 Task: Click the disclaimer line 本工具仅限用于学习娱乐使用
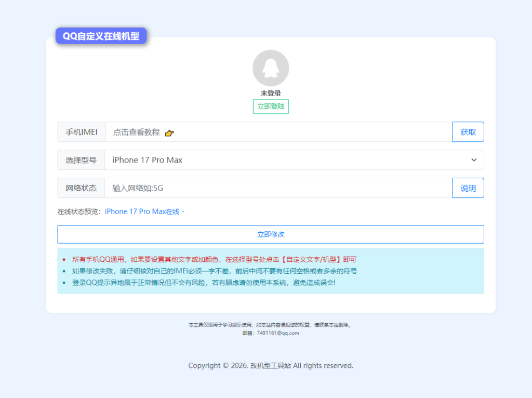click(270, 325)
